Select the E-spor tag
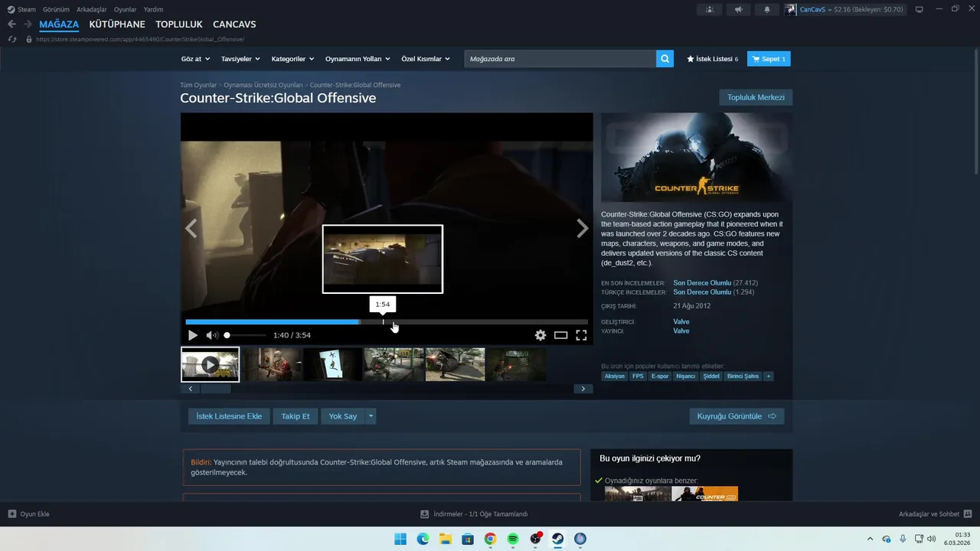This screenshot has height=551, width=980. 660,376
